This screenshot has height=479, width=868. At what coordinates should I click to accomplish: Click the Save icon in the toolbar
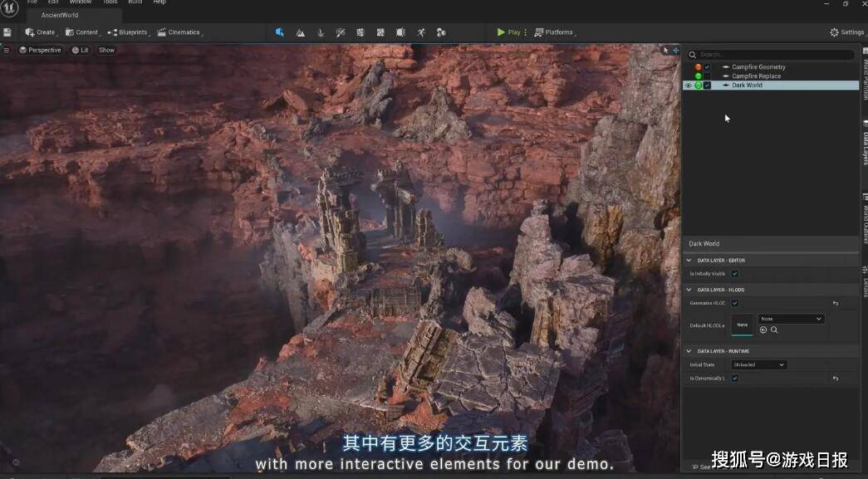7,32
